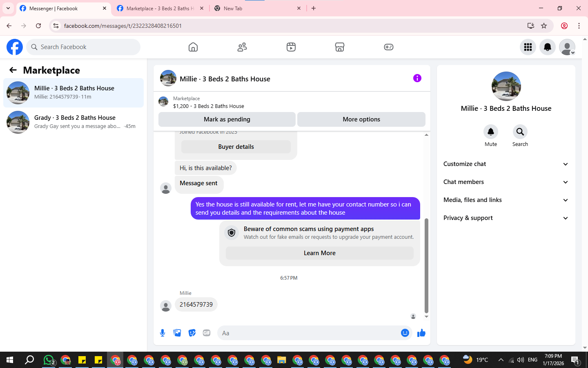Open File Explorer from the taskbar
The height and width of the screenshot is (368, 588).
[x=281, y=360]
